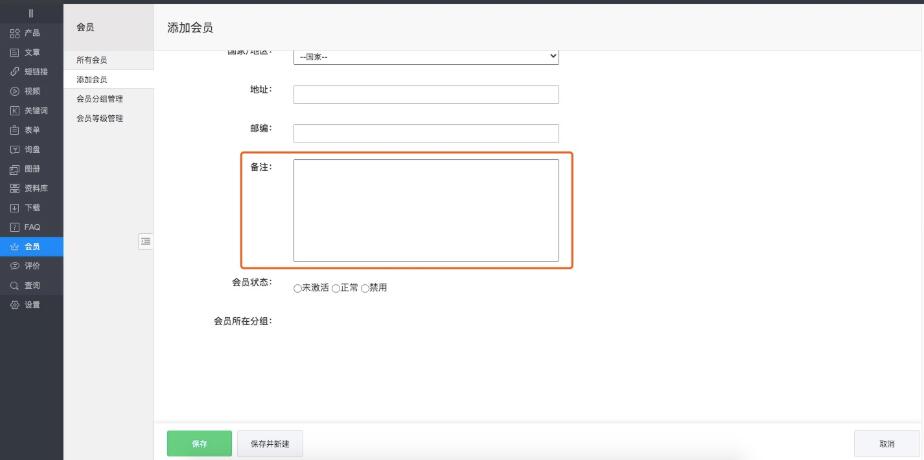Open the 关键词 (Keywords) sidebar icon
Screen dimensions: 924x460
15,110
